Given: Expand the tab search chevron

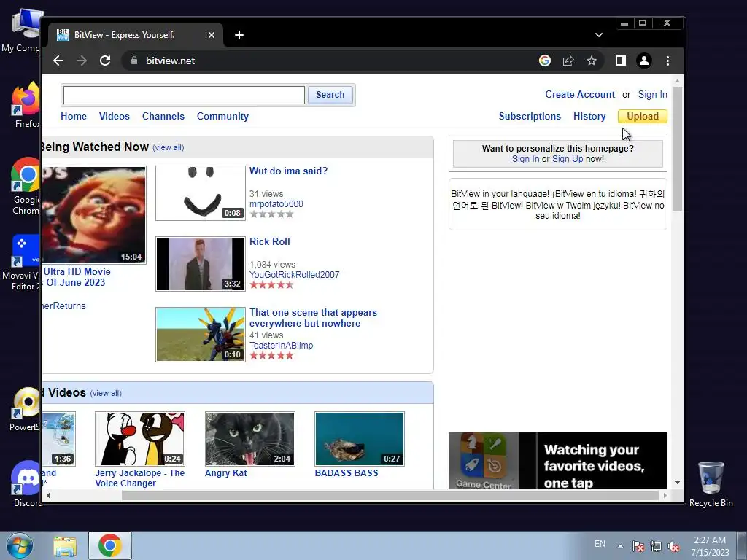Looking at the screenshot, I should pyautogui.click(x=599, y=35).
